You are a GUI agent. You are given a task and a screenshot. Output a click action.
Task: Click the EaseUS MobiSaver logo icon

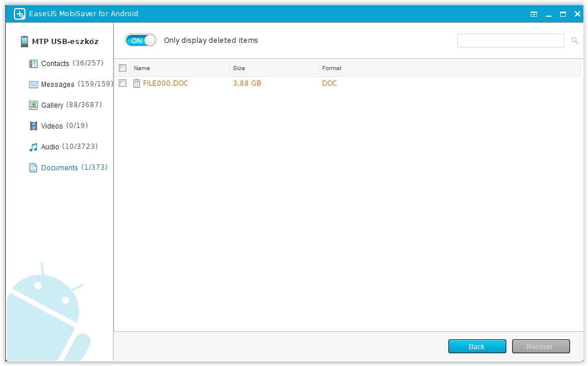tap(20, 14)
